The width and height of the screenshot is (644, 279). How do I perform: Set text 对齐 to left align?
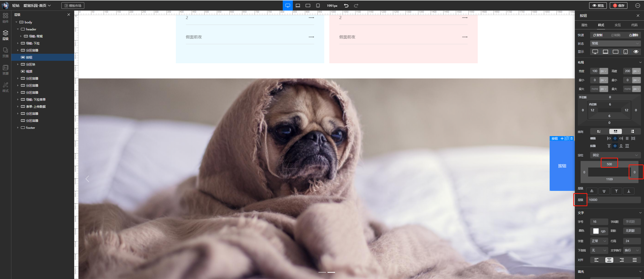point(596,260)
